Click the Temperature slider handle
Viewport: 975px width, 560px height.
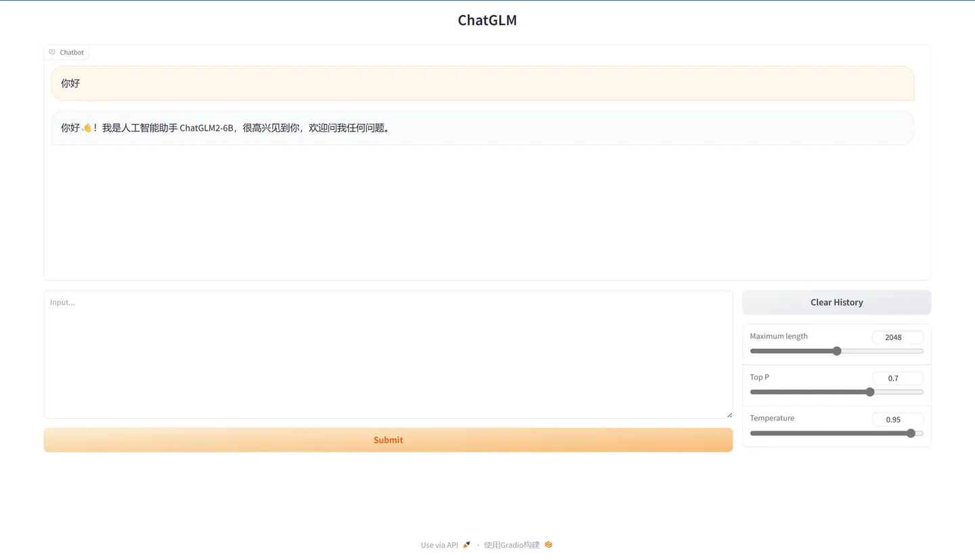(x=911, y=433)
